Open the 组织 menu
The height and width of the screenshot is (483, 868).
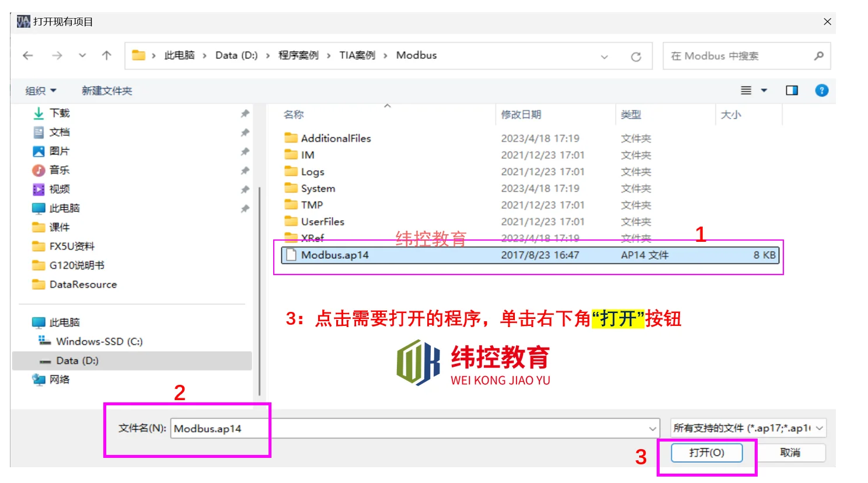tap(40, 91)
